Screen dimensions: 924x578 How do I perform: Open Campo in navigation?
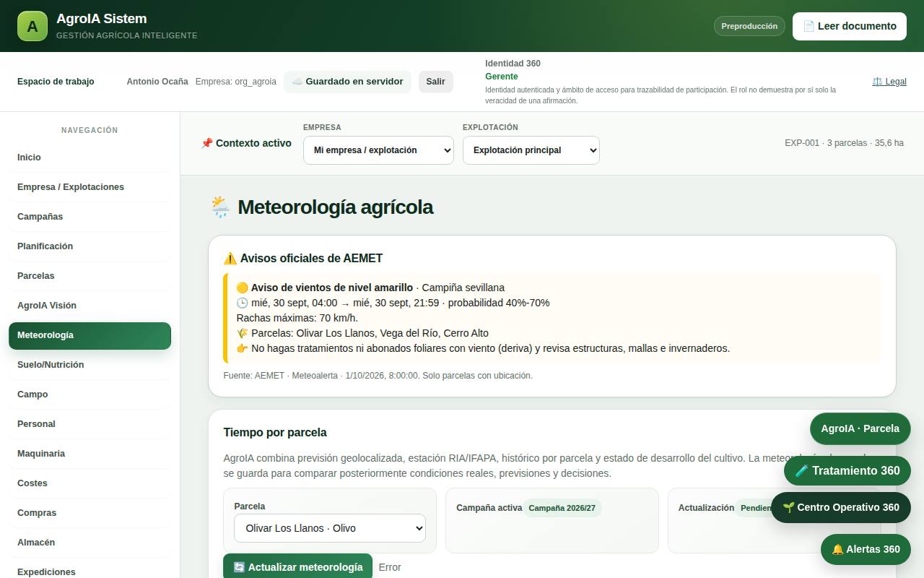90,394
